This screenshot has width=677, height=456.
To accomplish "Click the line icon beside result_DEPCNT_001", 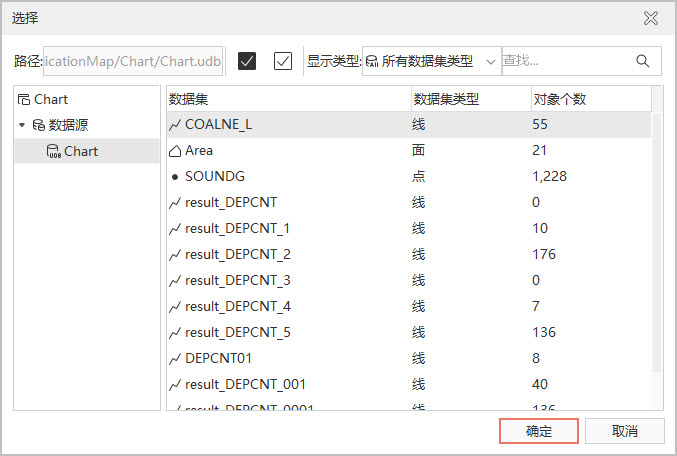I will click(x=175, y=384).
